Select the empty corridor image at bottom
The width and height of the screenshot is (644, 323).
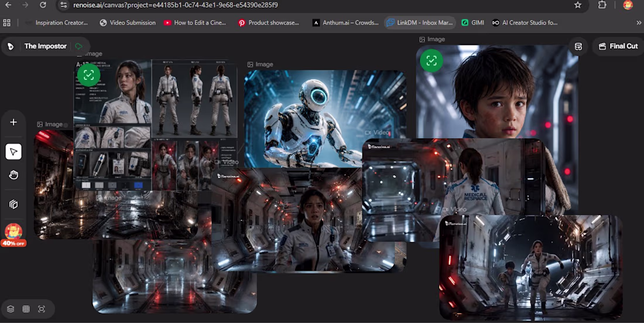point(174,278)
